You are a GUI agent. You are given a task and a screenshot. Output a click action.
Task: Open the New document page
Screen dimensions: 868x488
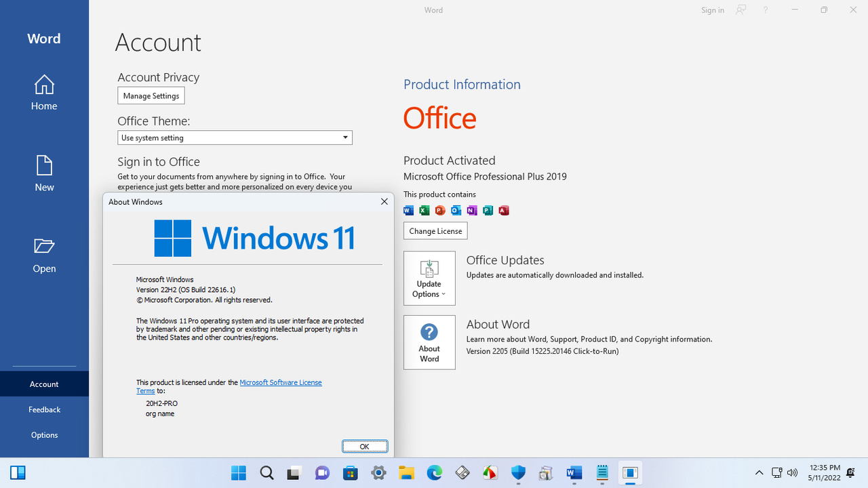point(44,174)
